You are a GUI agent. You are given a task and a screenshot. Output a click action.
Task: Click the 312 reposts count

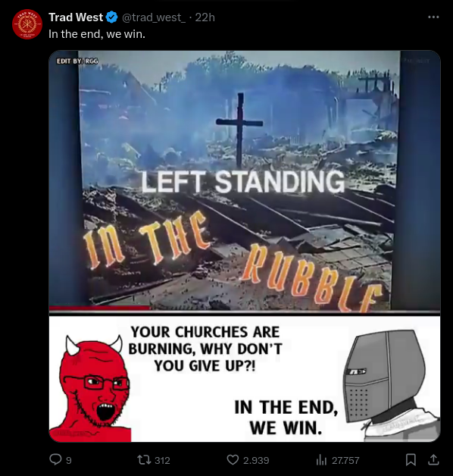pyautogui.click(x=162, y=461)
